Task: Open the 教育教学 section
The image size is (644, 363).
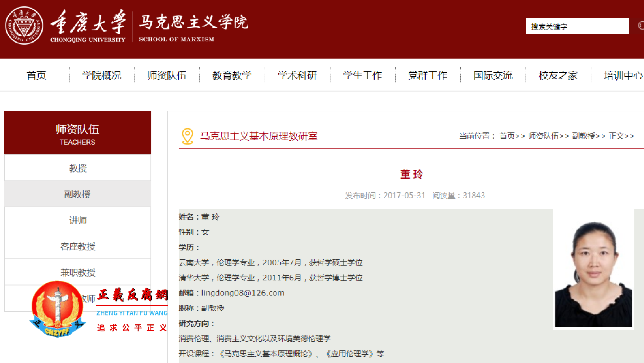Action: (x=232, y=75)
